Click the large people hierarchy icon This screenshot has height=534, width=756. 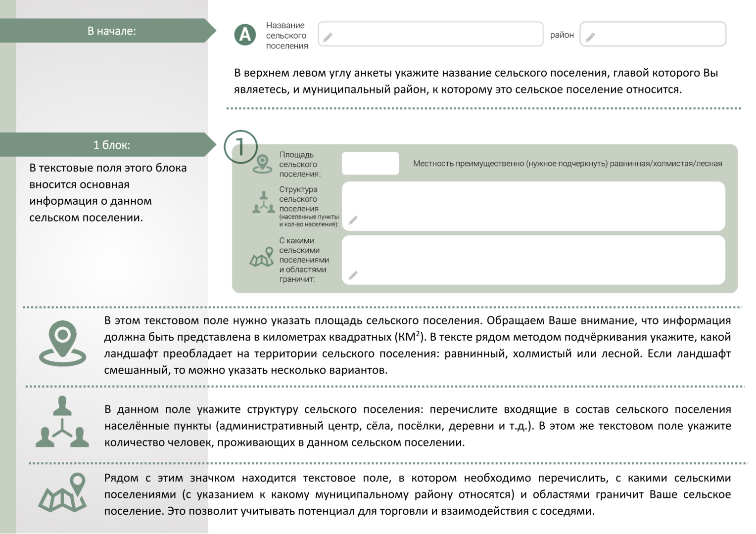coord(62,422)
